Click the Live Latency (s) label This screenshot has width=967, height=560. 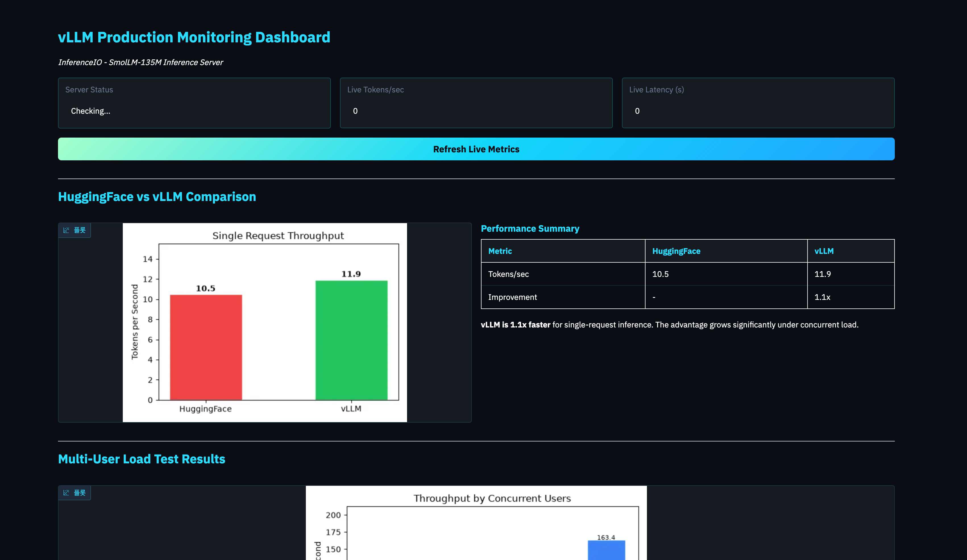click(657, 90)
